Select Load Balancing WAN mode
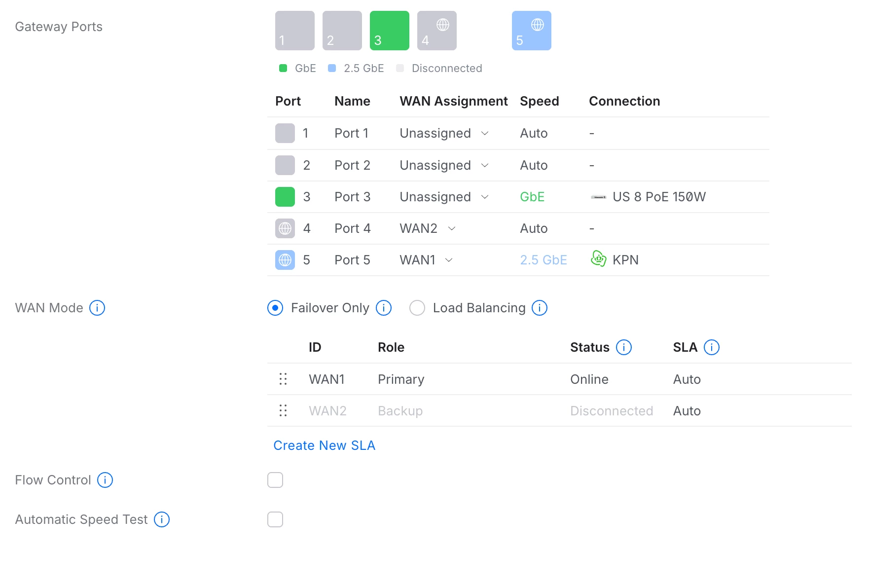Screen dimensions: 869x588 pyautogui.click(x=417, y=308)
